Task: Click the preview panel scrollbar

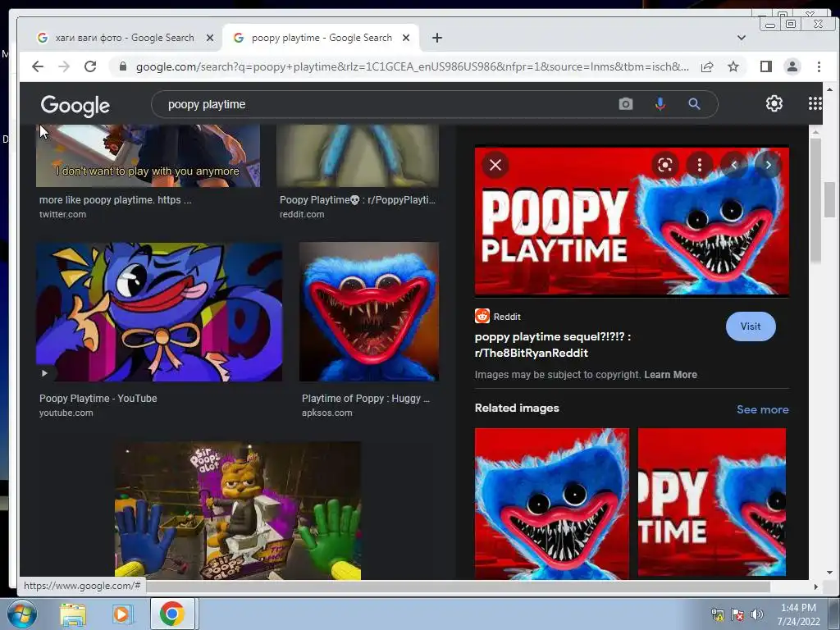Action: (815, 201)
